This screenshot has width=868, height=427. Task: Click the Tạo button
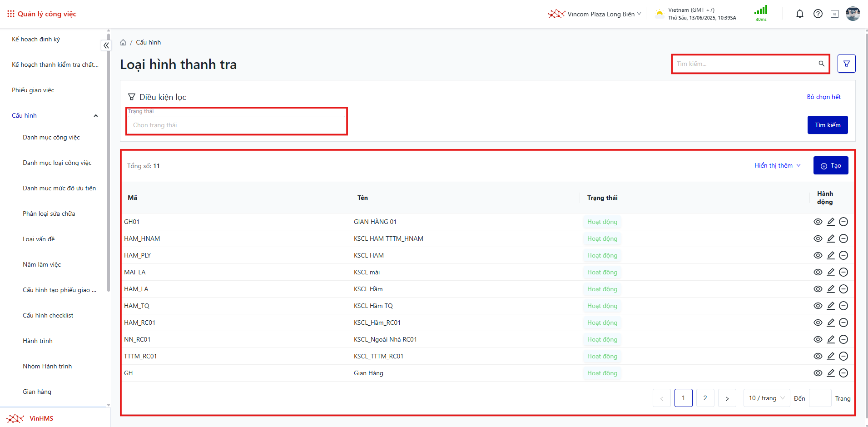point(831,166)
